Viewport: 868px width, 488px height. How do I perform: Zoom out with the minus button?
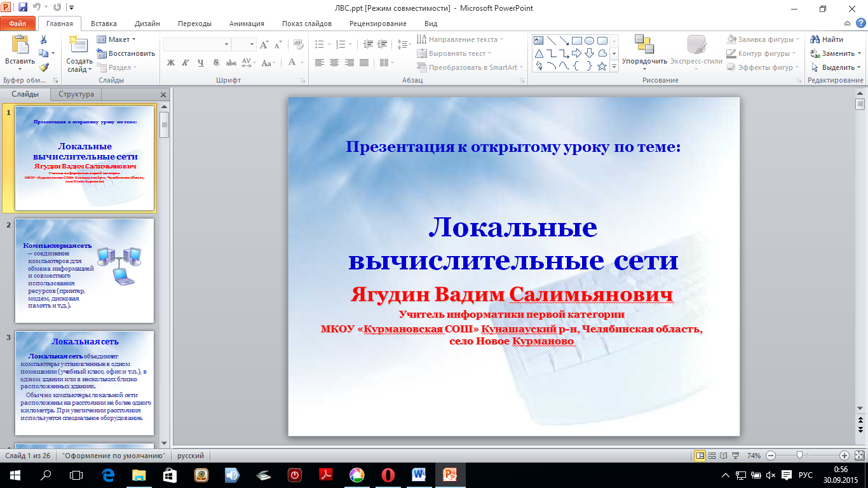(x=771, y=456)
